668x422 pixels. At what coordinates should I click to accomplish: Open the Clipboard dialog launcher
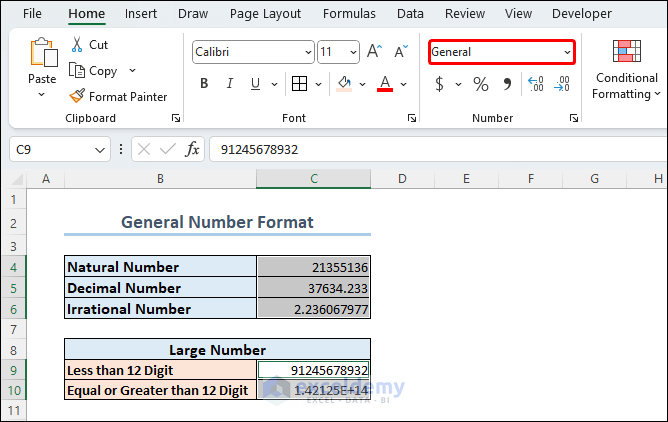tap(176, 118)
